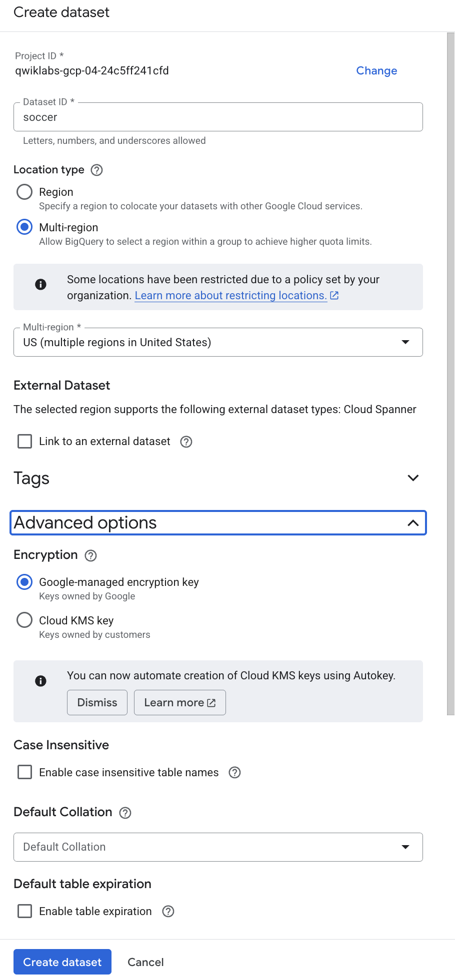Cancel dataset creation
This screenshot has height=980, width=455.
(x=145, y=963)
